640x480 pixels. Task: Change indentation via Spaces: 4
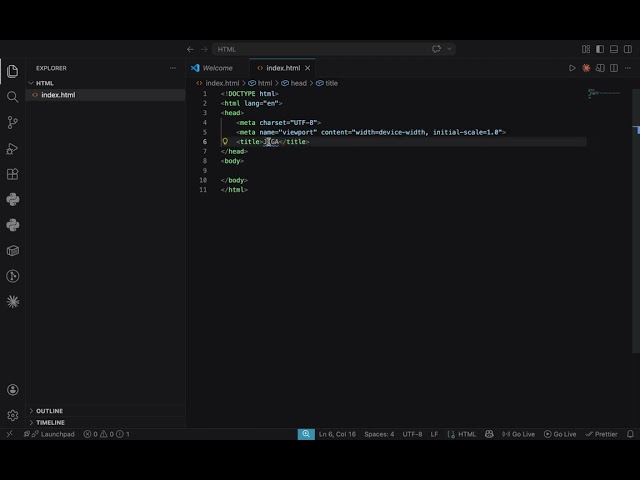point(379,434)
